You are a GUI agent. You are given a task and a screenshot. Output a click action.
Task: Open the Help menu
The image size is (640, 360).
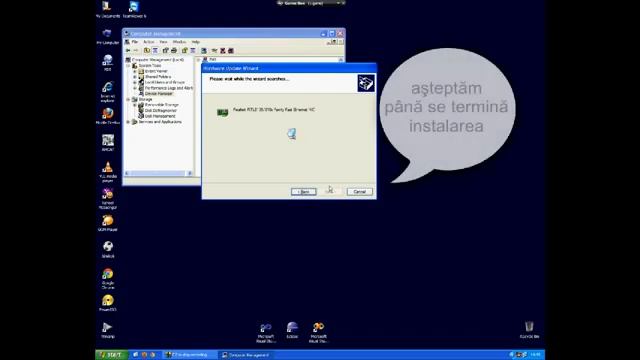(x=196, y=42)
